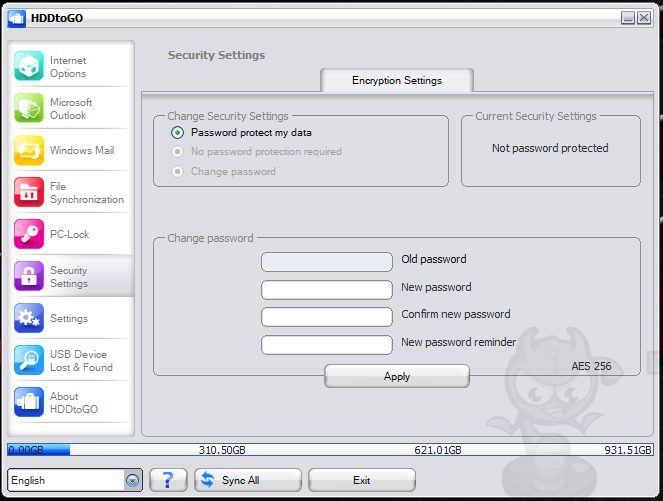Focus the Confirm new password field
The width and height of the screenshot is (663, 501).
[x=327, y=317]
